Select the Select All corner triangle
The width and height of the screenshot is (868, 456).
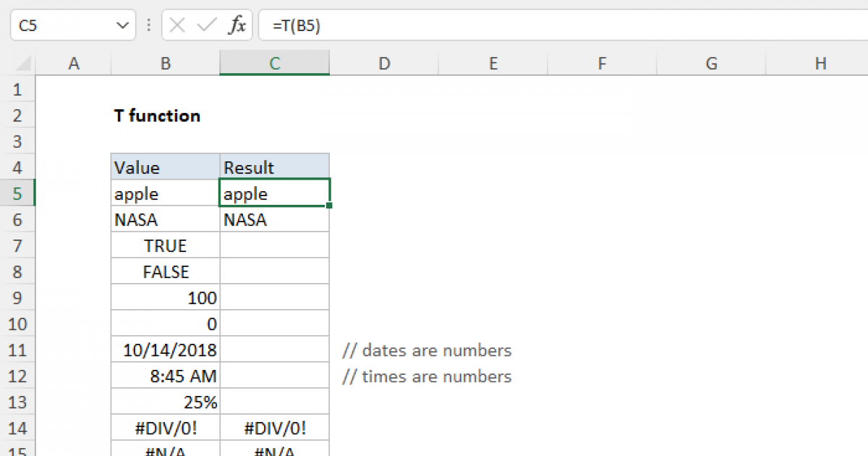point(18,64)
